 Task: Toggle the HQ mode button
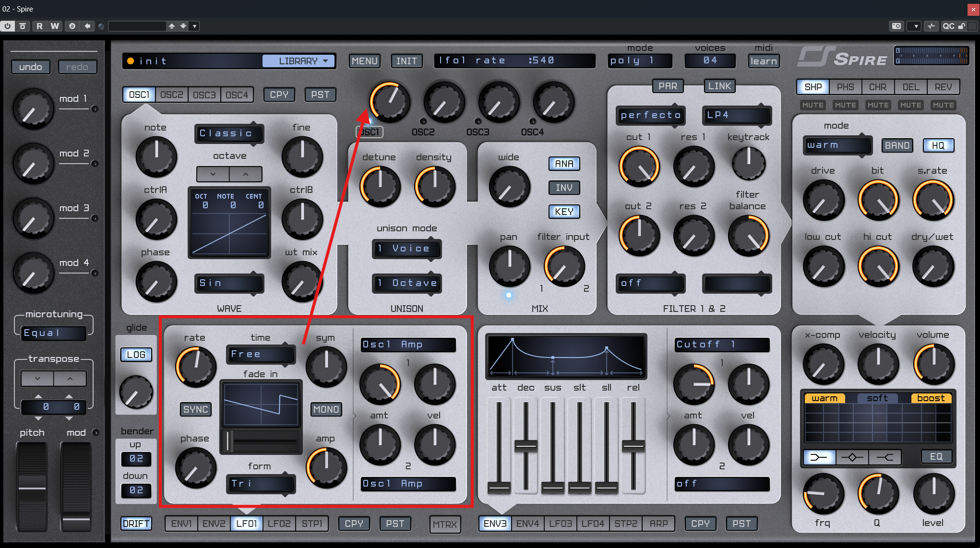point(938,145)
